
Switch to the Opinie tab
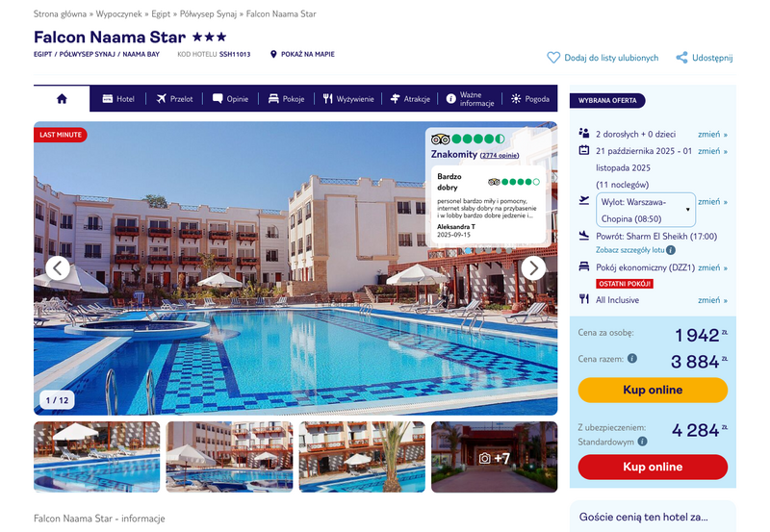click(230, 99)
